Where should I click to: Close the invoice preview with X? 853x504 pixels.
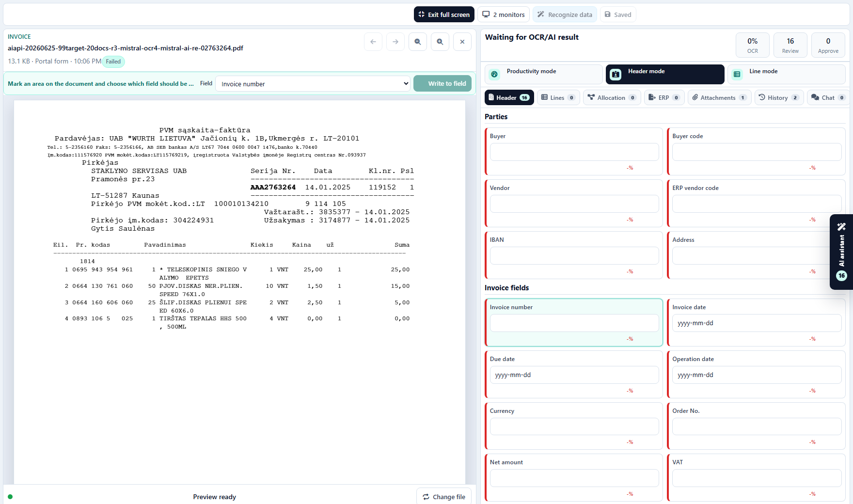point(462,42)
